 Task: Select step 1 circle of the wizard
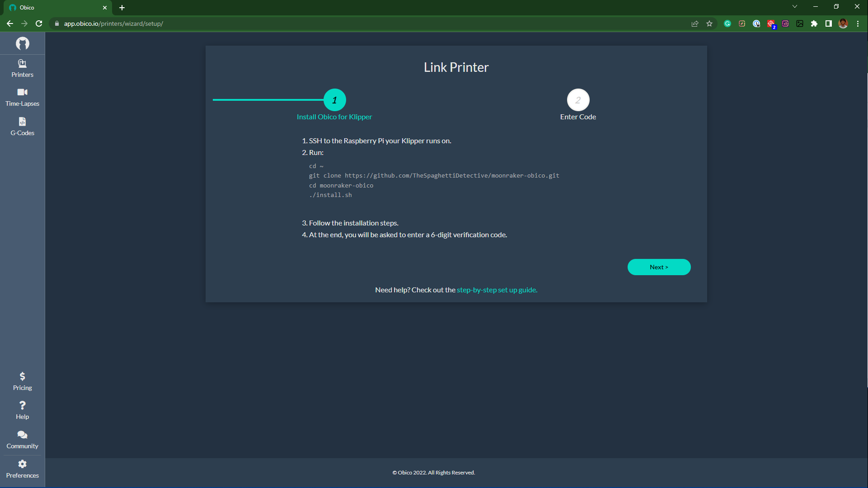click(334, 100)
